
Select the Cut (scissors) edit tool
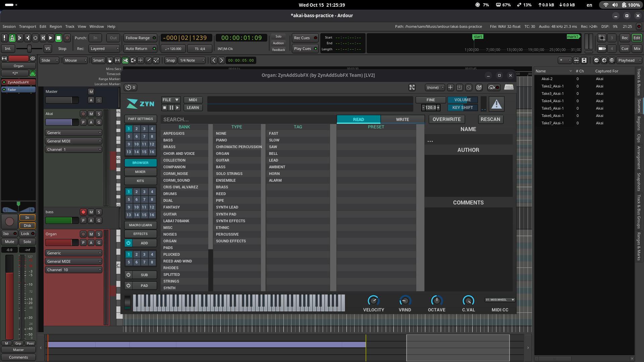(x=125, y=60)
